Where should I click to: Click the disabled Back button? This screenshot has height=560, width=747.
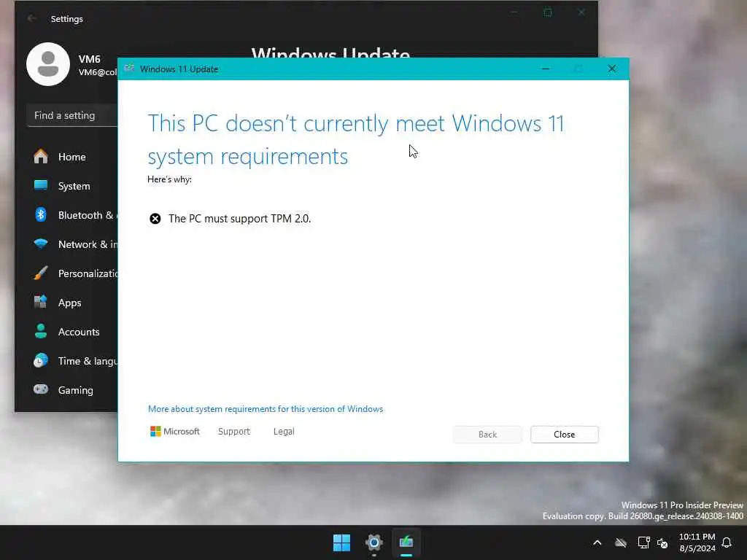coord(487,435)
